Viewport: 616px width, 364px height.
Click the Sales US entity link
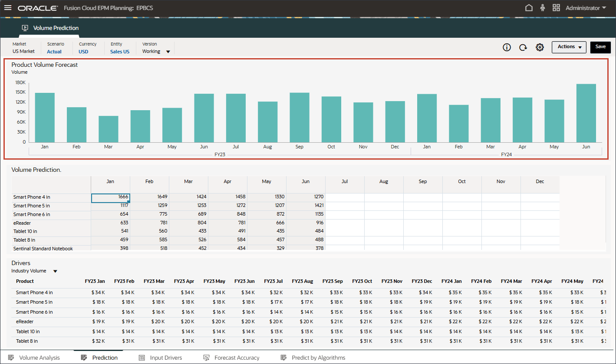120,52
